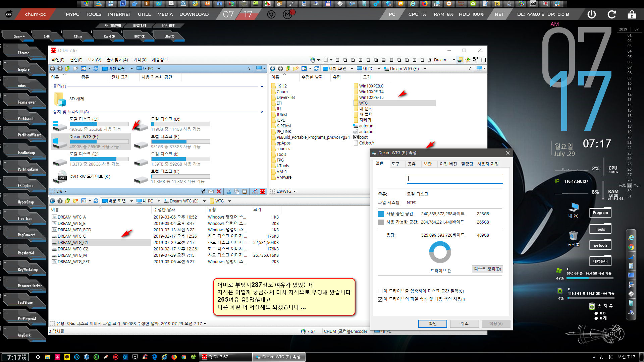The image size is (644, 362).
Task: Collapse the 폴더(1) group
Action: point(262,86)
